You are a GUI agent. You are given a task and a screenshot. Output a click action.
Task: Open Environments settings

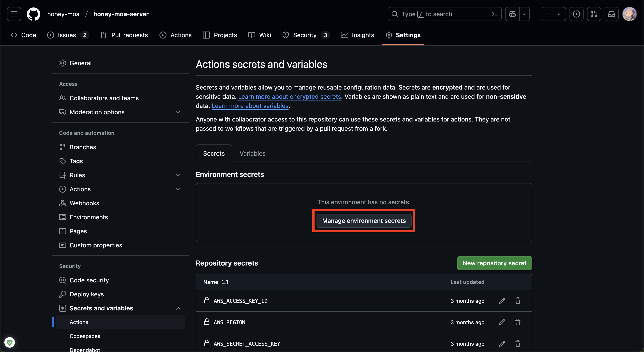(x=120, y=217)
